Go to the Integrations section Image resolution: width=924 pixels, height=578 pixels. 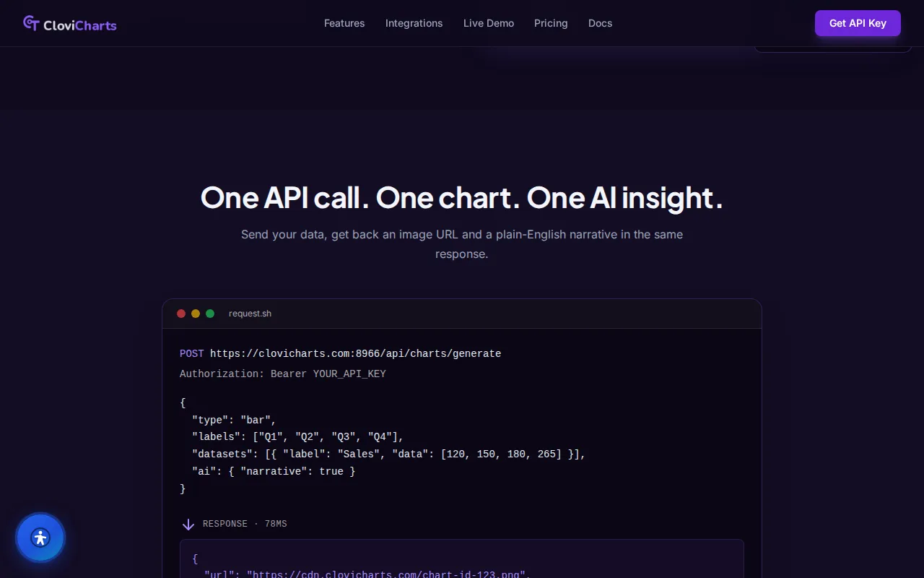point(414,23)
